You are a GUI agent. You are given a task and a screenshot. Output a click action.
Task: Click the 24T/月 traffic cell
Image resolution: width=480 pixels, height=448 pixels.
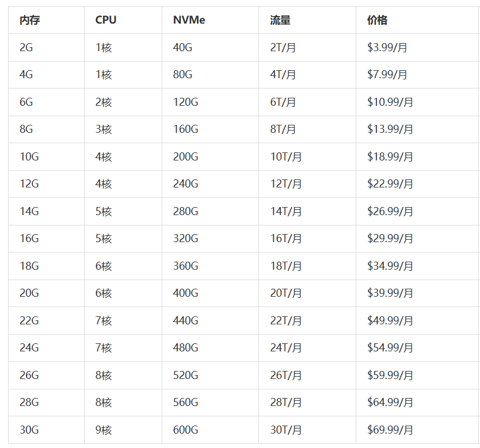pyautogui.click(x=286, y=348)
